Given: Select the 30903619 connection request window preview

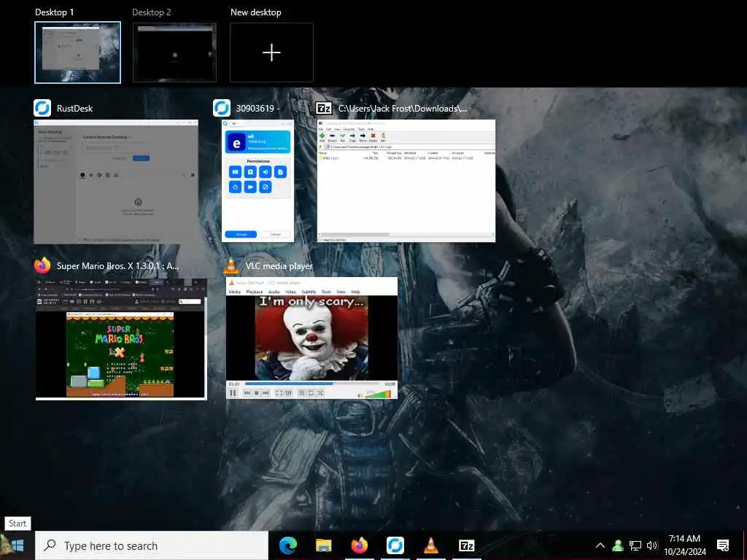Looking at the screenshot, I should (x=258, y=181).
